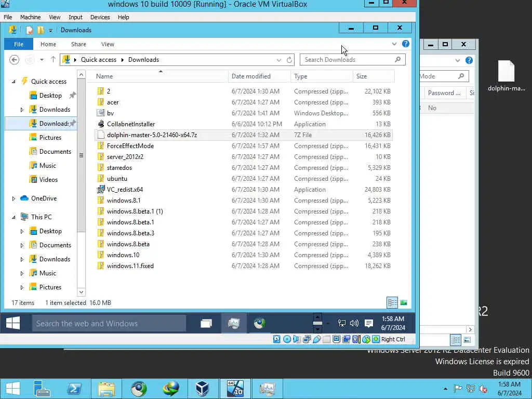This screenshot has width=532, height=399.
Task: Switch to details view layout button
Action: pyautogui.click(x=392, y=303)
